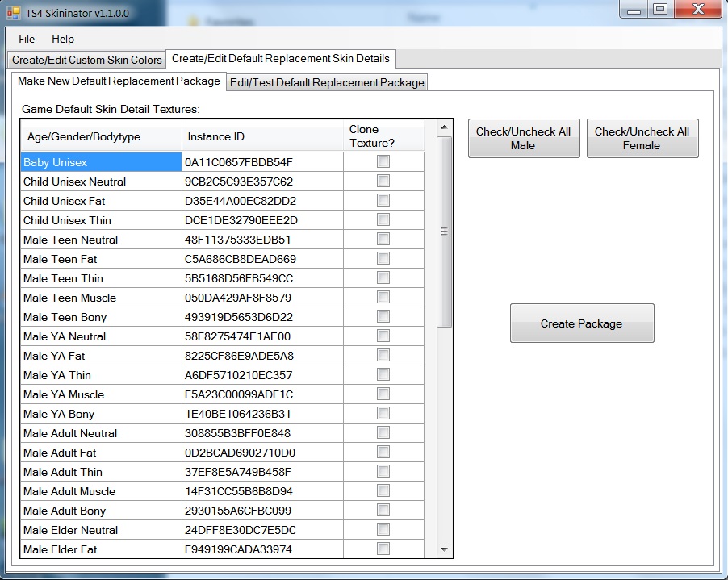This screenshot has height=580, width=728.
Task: Select Create/Edit Default Replacement Skin Details tab
Action: coord(280,58)
